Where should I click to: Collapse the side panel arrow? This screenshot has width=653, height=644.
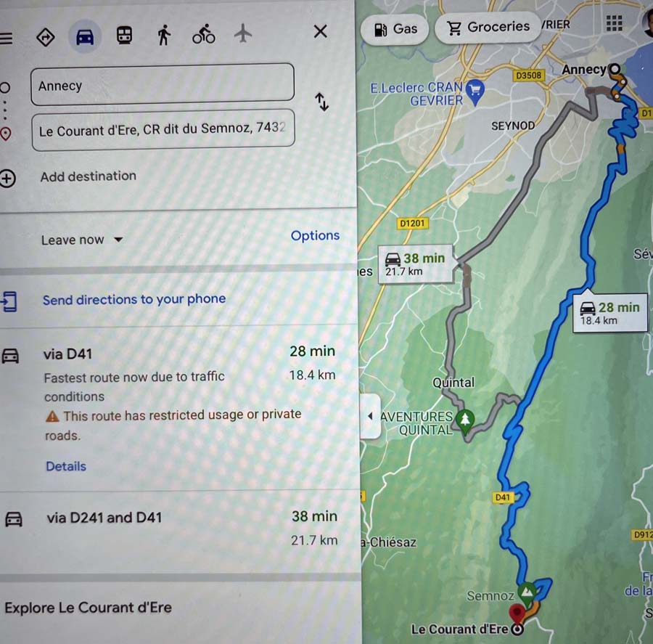tap(370, 416)
